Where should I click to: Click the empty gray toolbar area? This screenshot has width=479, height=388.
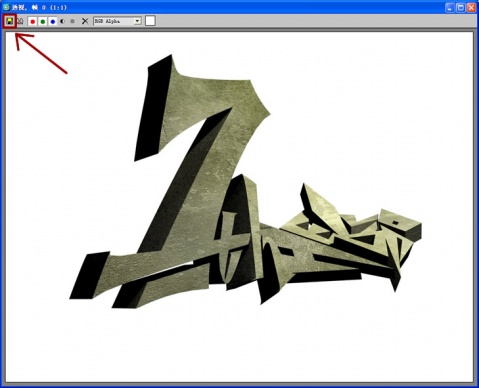(x=300, y=21)
